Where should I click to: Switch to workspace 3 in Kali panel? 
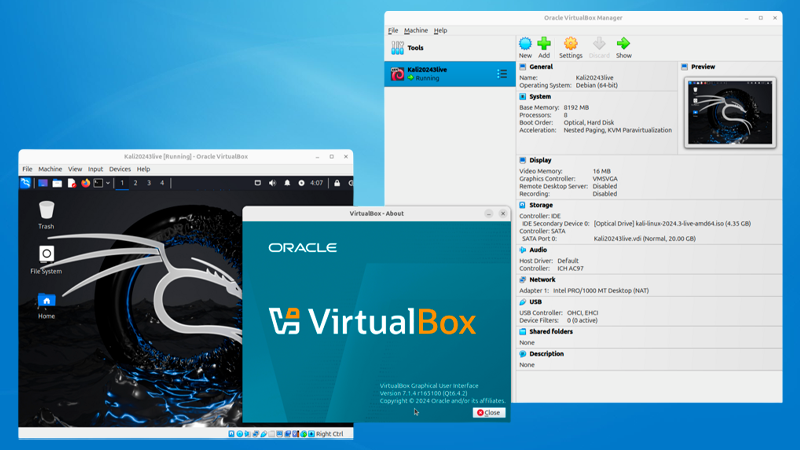click(x=149, y=183)
